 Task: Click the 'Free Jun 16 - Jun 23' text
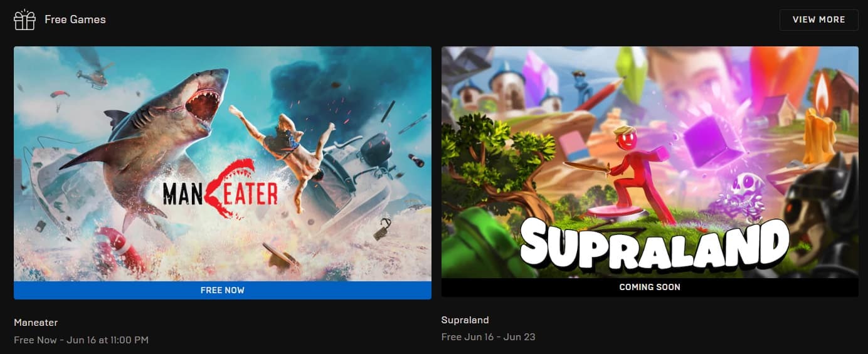(489, 337)
